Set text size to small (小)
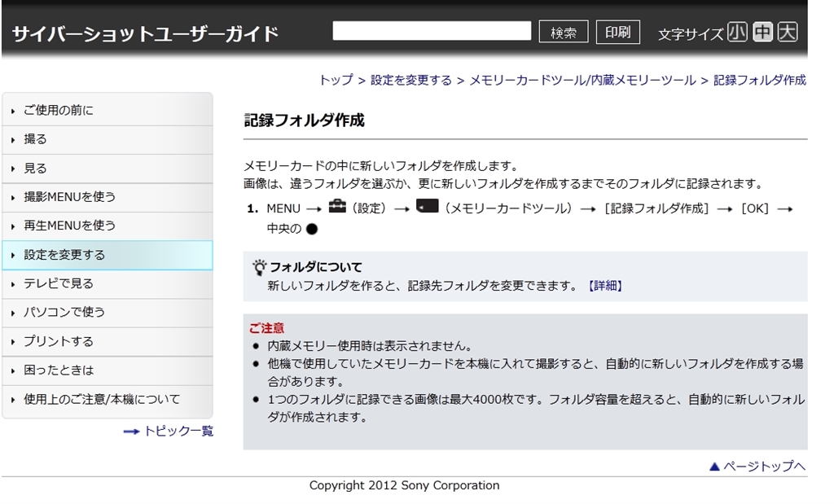Image resolution: width=834 pixels, height=504 pixels. click(737, 33)
